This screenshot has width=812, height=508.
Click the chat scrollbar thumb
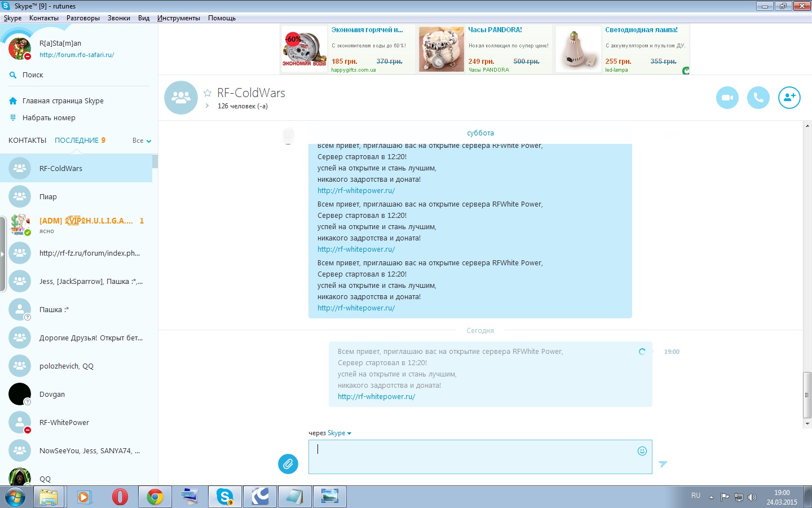[807, 395]
